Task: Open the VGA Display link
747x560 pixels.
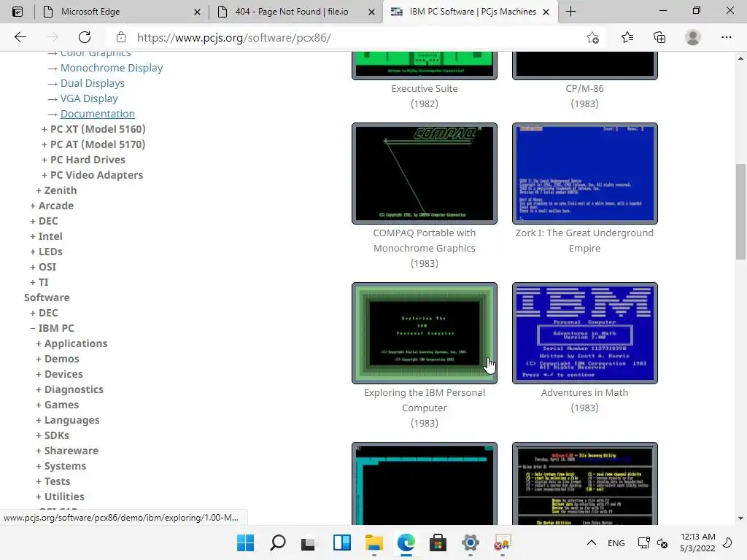Action: coord(89,98)
